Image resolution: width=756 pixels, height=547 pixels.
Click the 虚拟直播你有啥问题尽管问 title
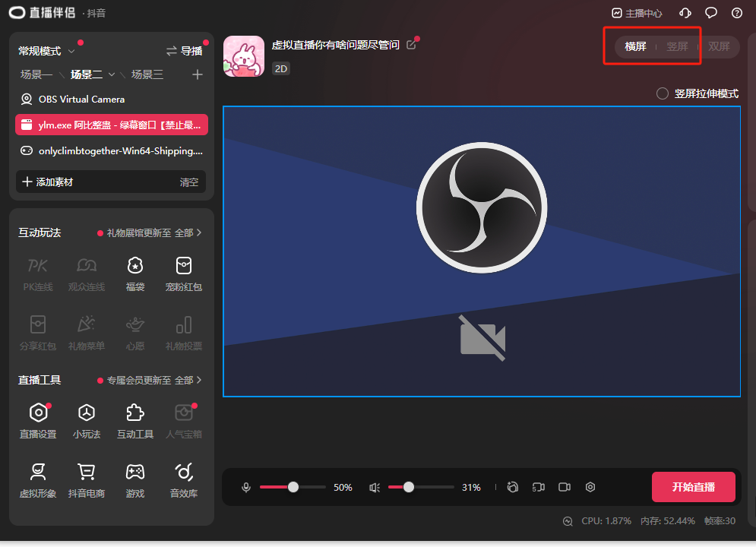click(x=336, y=45)
